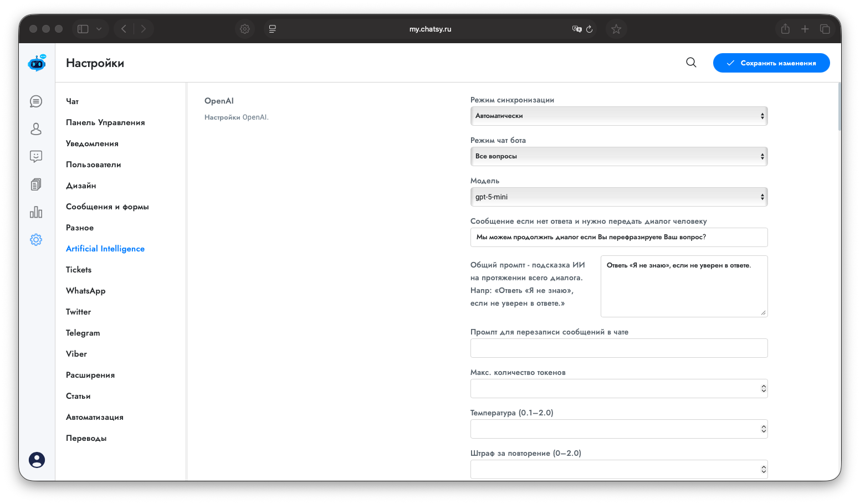Open the Режим чат бота dropdown
The width and height of the screenshot is (860, 504).
click(x=618, y=157)
